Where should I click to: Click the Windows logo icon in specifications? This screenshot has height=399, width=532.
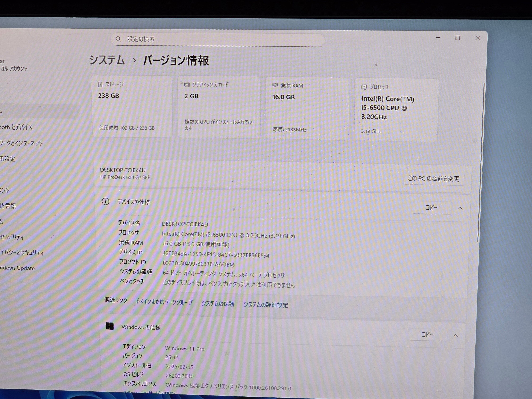[110, 326]
